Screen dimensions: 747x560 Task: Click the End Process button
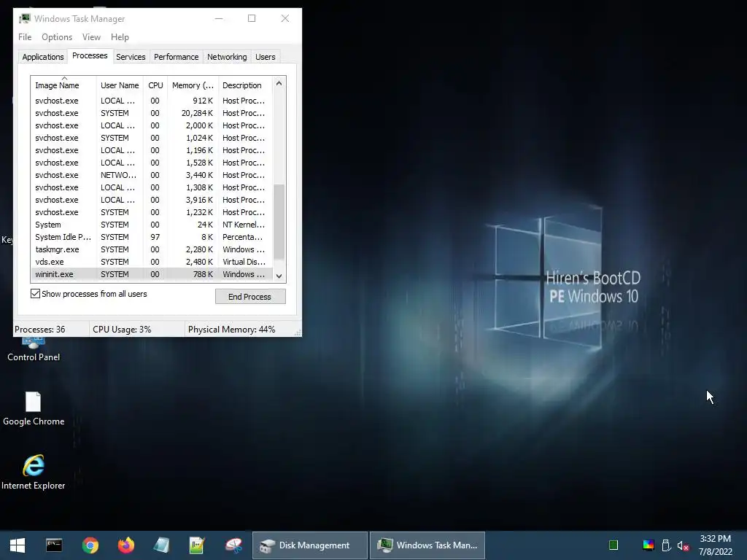(250, 297)
